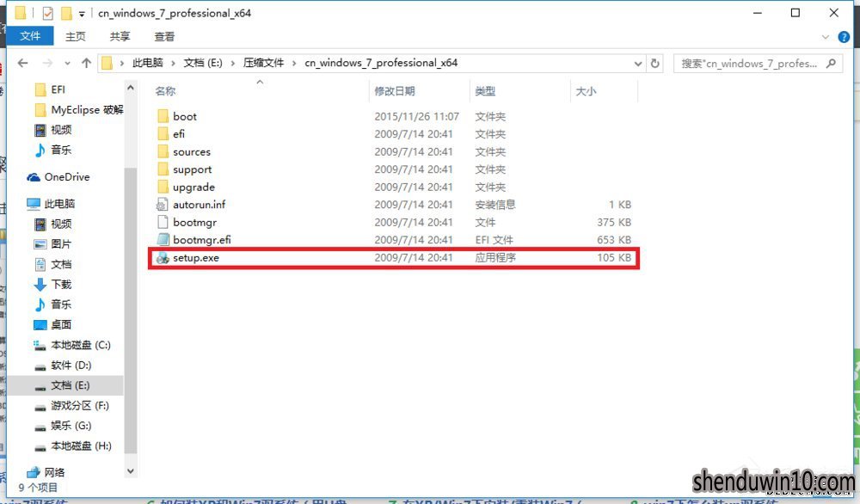860x504 pixels.
Task: Select the autorun.inf file icon
Action: pyautogui.click(x=163, y=205)
